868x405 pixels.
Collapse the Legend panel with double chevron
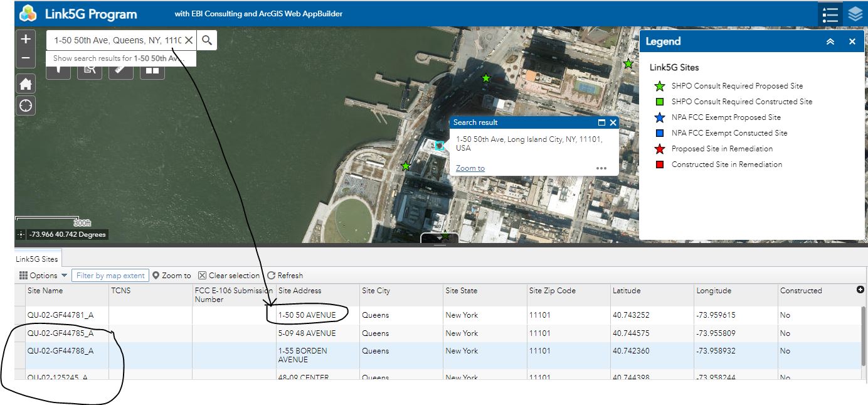[x=830, y=41]
